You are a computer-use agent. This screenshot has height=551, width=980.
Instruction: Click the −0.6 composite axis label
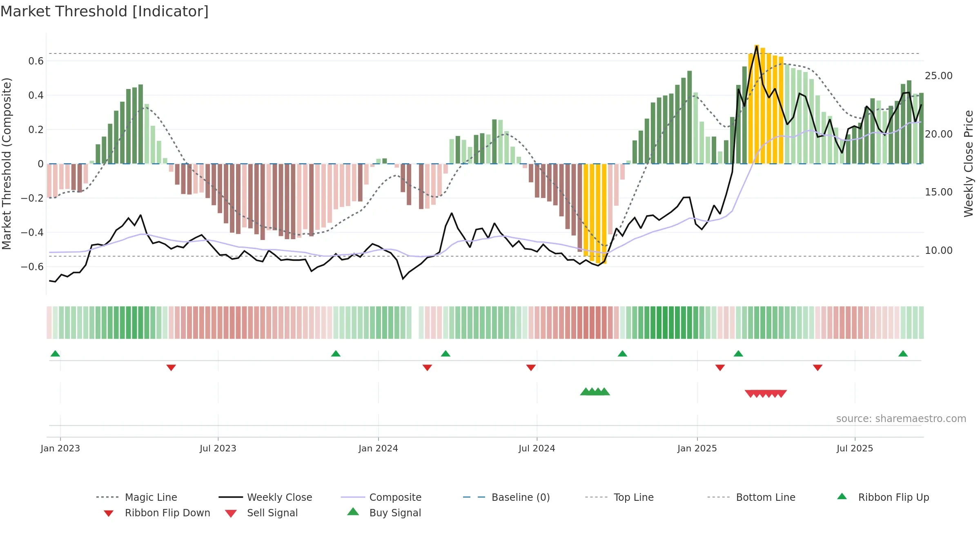(x=32, y=267)
